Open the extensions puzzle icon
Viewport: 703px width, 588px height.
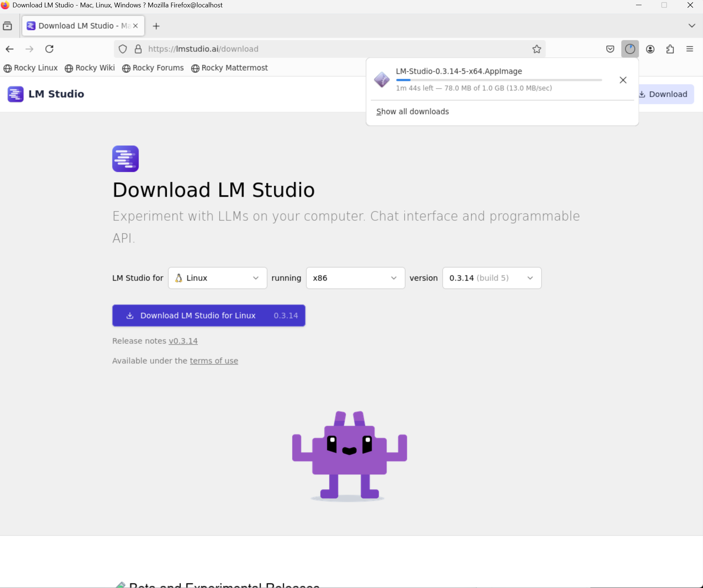(x=670, y=49)
